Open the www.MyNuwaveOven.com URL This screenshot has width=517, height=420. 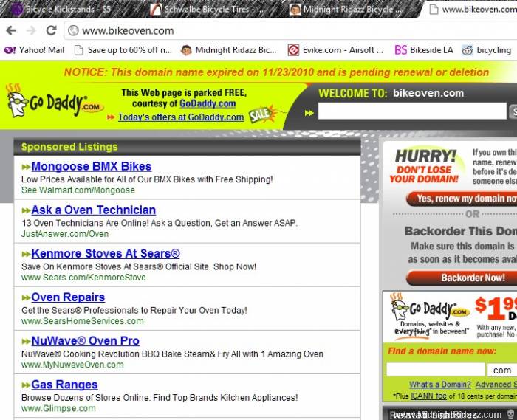point(72,365)
